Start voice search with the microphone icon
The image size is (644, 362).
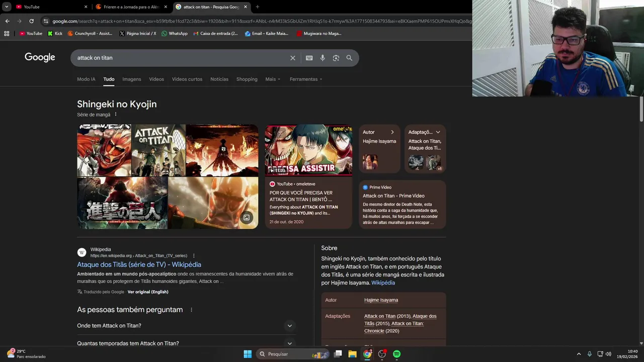point(323,58)
